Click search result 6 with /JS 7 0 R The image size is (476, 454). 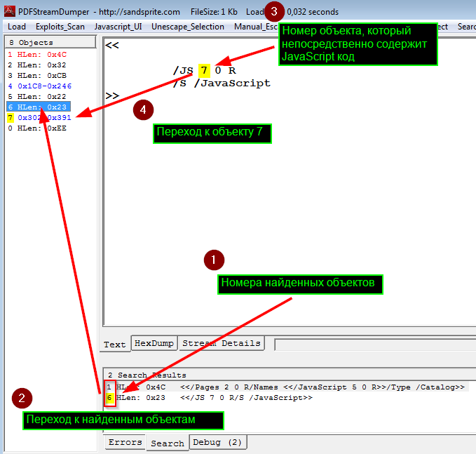210,397
